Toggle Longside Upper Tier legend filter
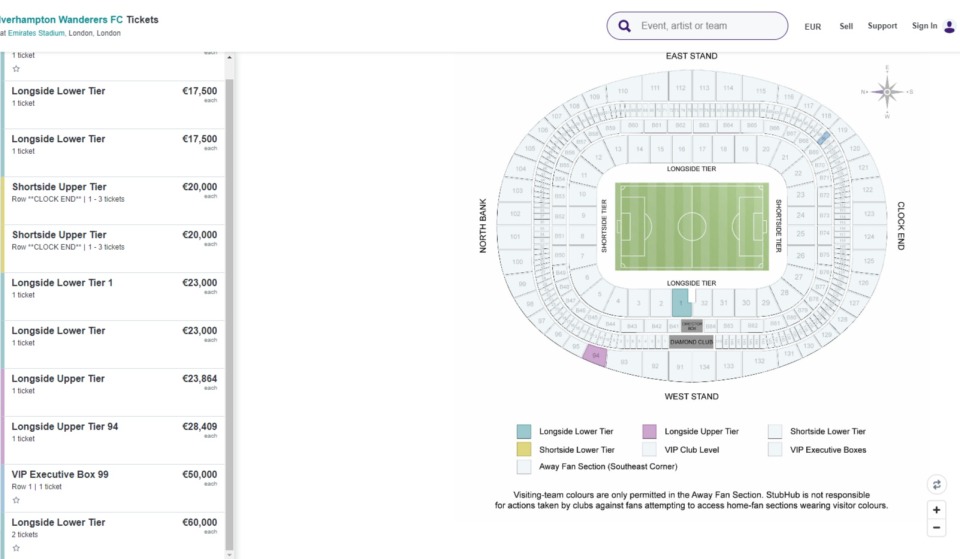The height and width of the screenshot is (559, 960). click(x=650, y=432)
